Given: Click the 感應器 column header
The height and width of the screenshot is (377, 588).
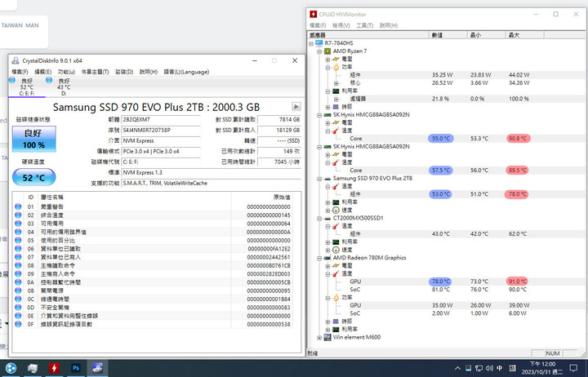Looking at the screenshot, I should [x=367, y=35].
